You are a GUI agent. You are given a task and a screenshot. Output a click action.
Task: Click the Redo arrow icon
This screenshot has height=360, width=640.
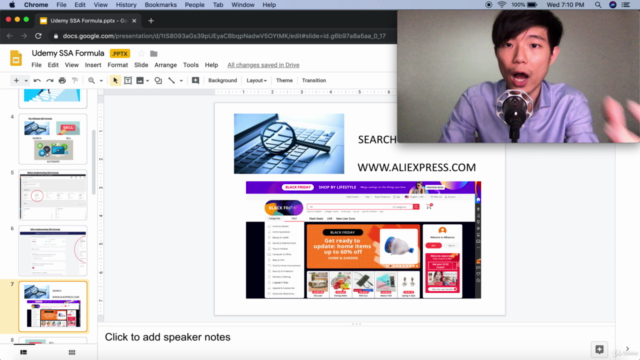pyautogui.click(x=50, y=80)
